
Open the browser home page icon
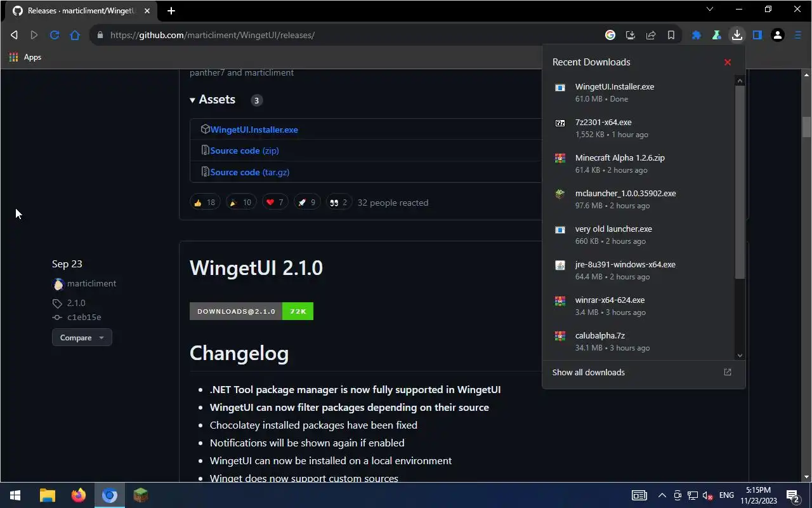75,35
